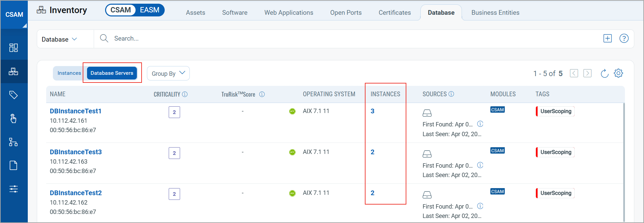Open the Tags icon in the sidebar
This screenshot has height=223, width=644.
(x=13, y=95)
